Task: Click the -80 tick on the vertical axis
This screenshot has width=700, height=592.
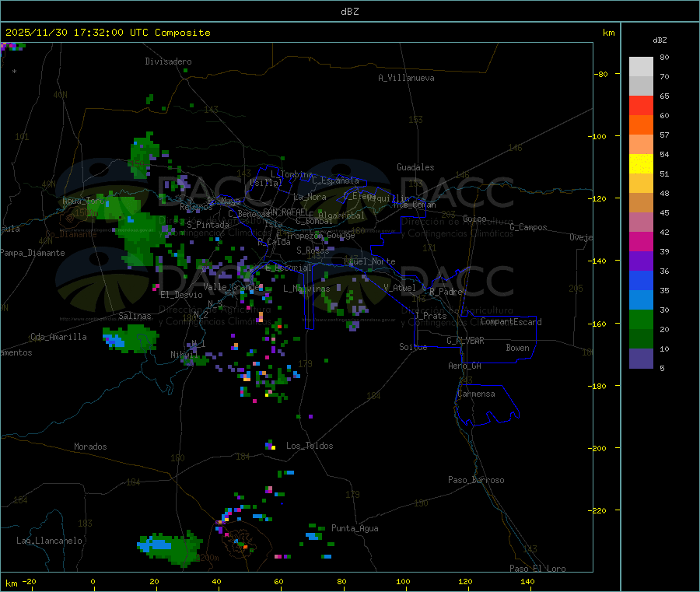Action: click(x=600, y=74)
